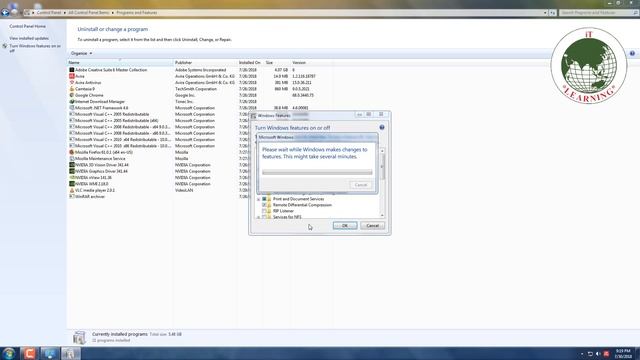Viewport: 640px width, 360px height.
Task: Click OK in Windows Features dialog
Action: (x=345, y=226)
